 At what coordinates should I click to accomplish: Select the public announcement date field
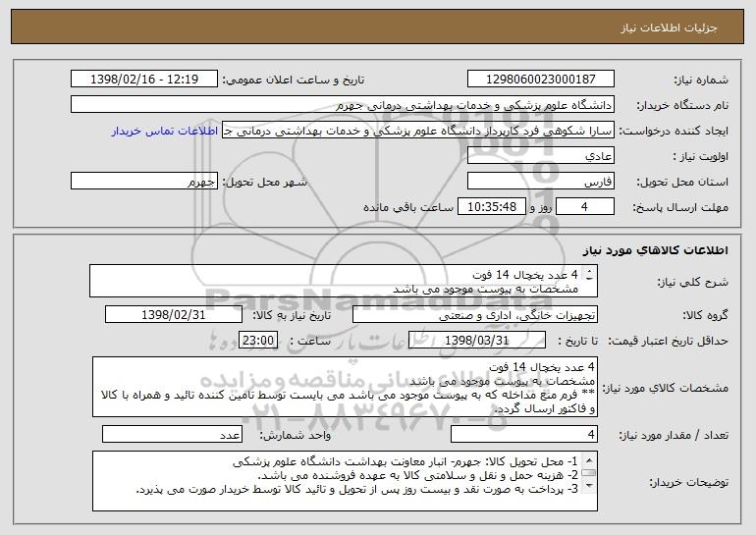(144, 80)
